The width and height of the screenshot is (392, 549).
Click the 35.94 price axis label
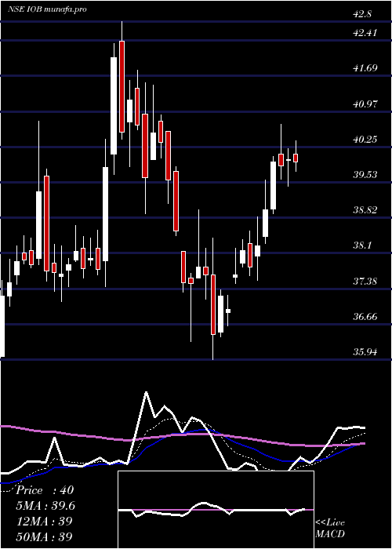click(365, 352)
